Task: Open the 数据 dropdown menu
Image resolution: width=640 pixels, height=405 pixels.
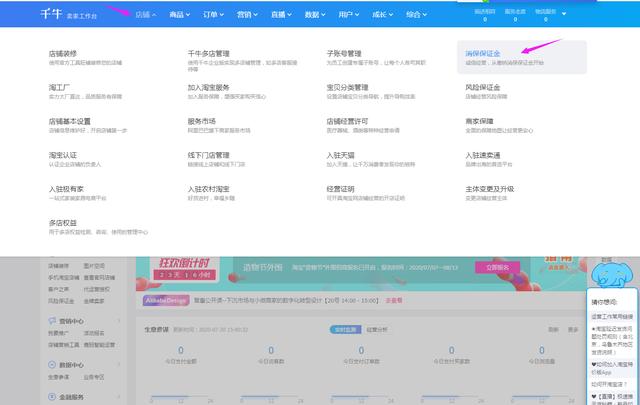Action: (315, 15)
